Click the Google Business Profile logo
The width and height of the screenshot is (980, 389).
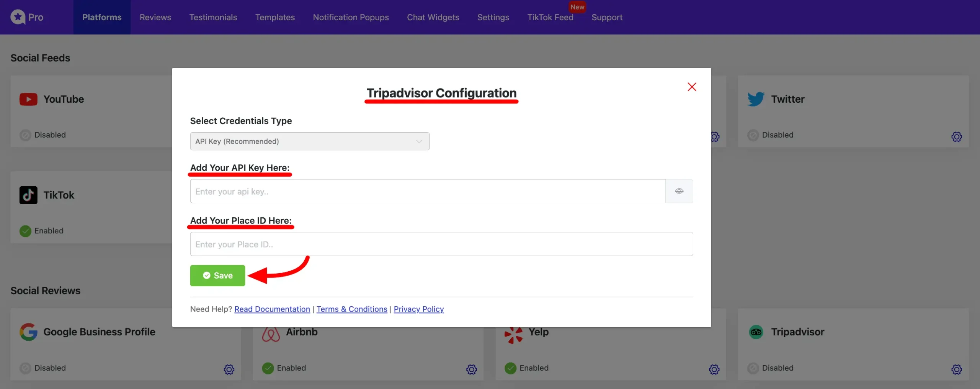pos(28,332)
